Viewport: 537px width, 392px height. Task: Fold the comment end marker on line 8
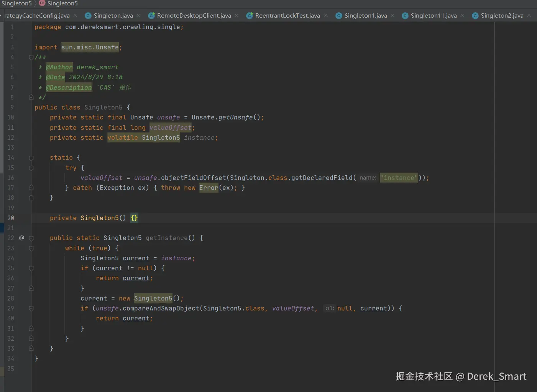31,97
